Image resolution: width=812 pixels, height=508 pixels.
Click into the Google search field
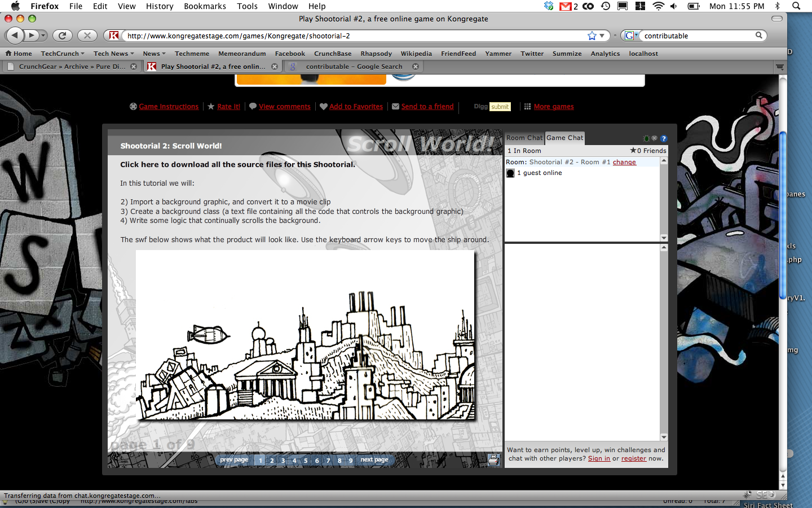pyautogui.click(x=699, y=36)
